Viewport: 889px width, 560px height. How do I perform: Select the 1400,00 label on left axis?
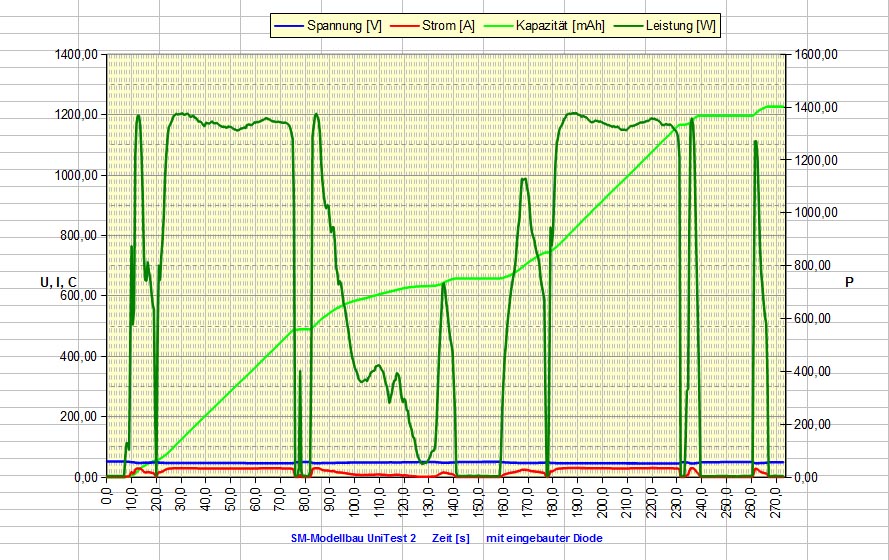(x=75, y=54)
